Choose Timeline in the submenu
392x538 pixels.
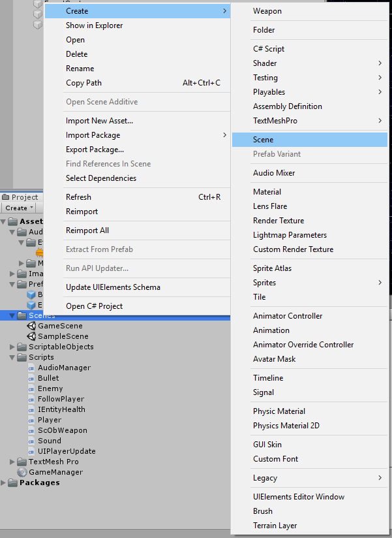310,378
